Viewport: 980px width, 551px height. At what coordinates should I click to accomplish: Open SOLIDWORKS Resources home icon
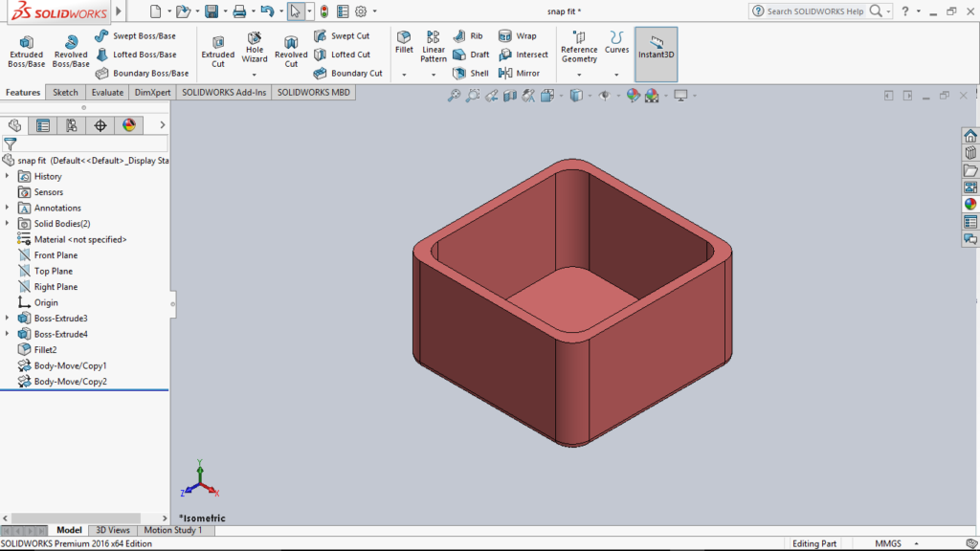point(970,136)
